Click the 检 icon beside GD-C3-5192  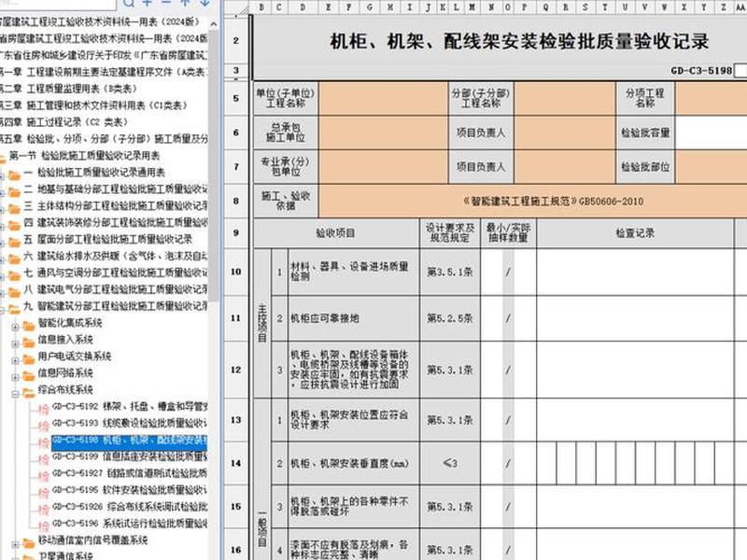click(44, 409)
